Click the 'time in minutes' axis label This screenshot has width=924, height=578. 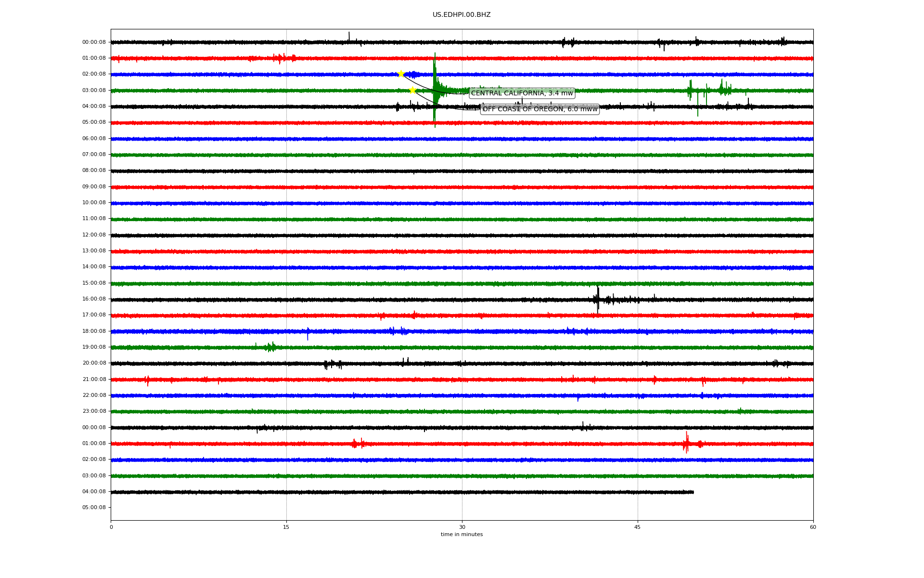pyautogui.click(x=461, y=535)
